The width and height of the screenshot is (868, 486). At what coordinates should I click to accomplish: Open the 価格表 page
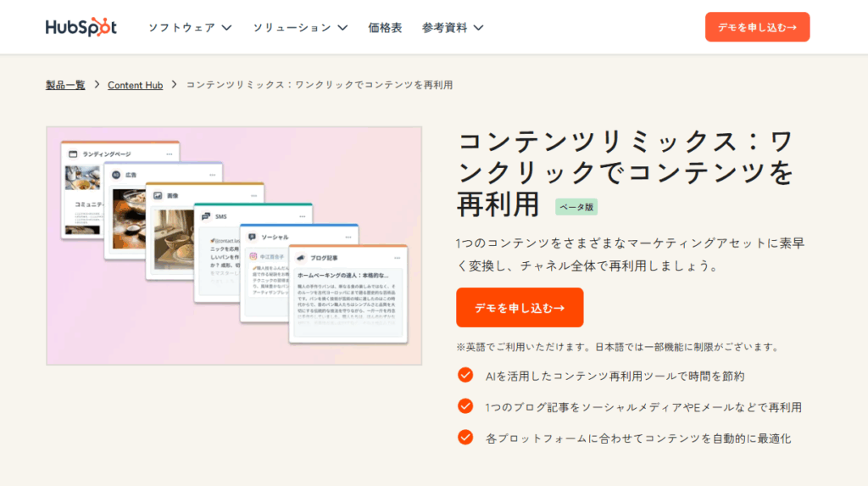(x=385, y=28)
